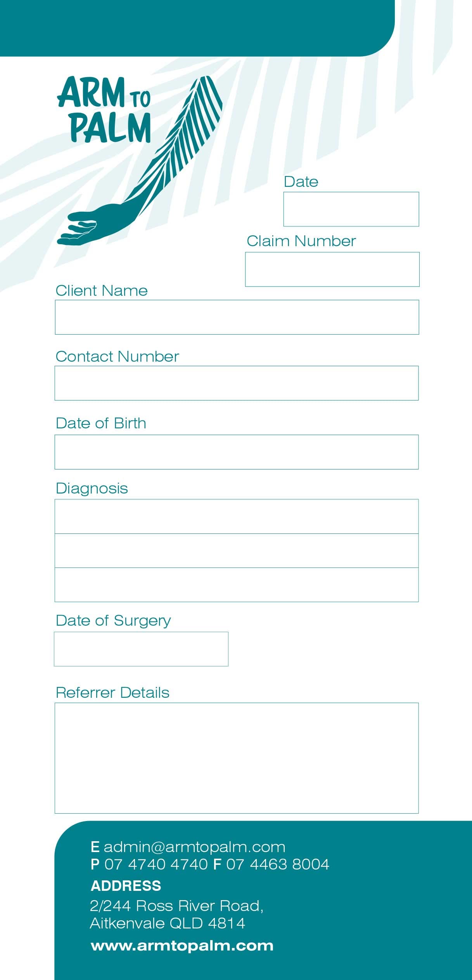Focus the Date input box

click(x=351, y=209)
